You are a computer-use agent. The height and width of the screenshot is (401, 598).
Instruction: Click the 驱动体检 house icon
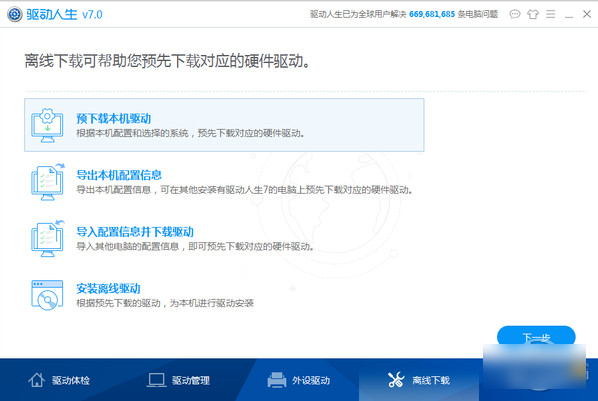click(x=37, y=380)
